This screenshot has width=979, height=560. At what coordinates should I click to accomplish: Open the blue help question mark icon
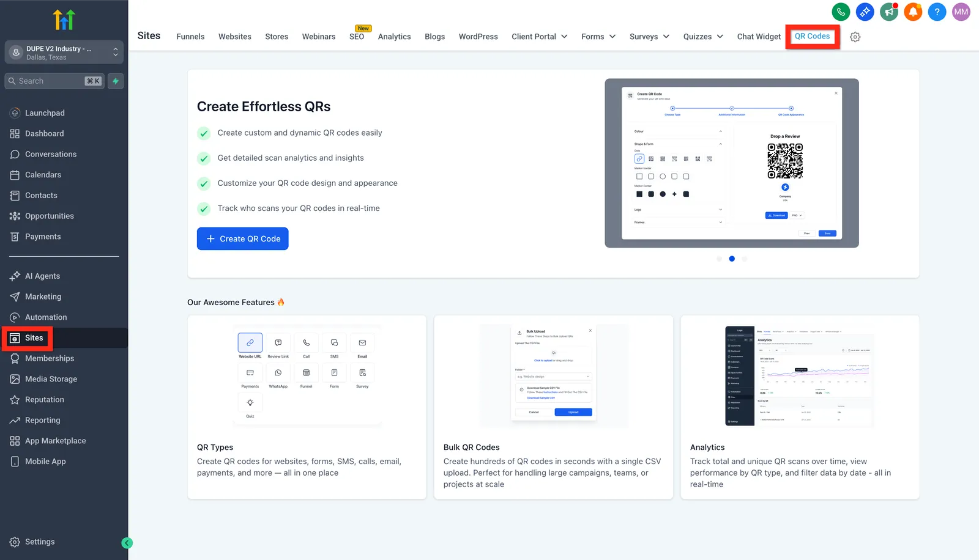point(937,12)
